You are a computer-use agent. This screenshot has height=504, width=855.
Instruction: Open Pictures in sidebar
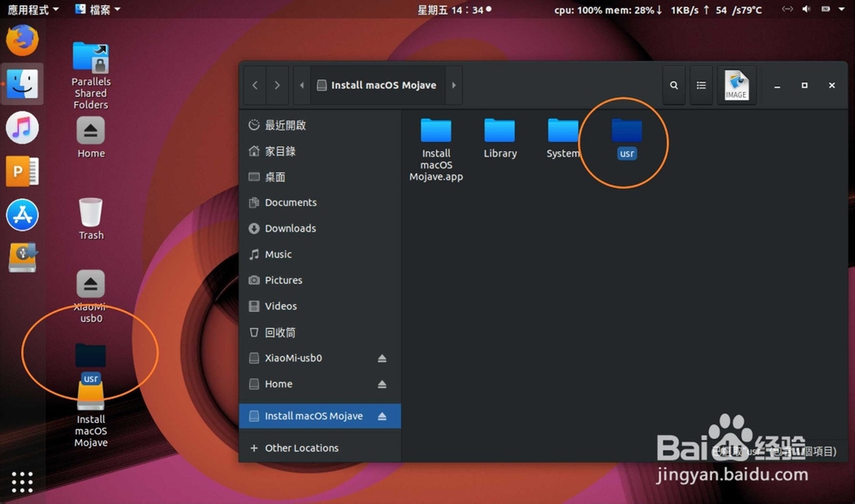320,280
